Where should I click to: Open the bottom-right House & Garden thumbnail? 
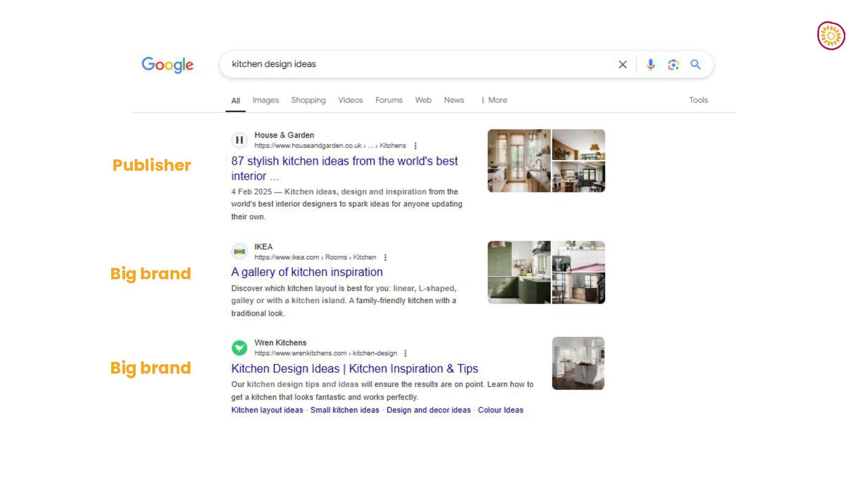pos(578,177)
